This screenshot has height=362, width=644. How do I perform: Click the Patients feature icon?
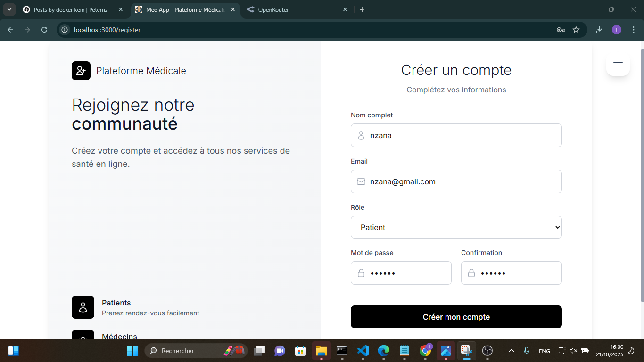point(83,307)
